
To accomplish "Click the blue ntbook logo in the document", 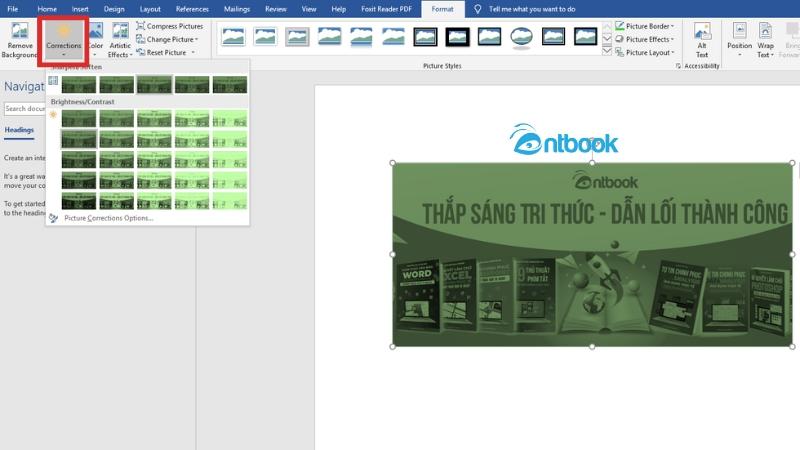I will (x=563, y=139).
